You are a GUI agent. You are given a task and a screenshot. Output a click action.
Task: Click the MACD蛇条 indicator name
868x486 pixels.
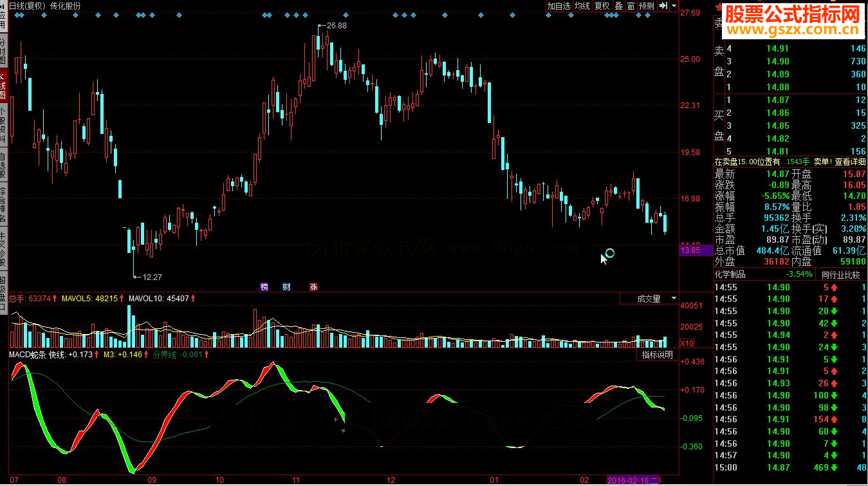coord(27,355)
